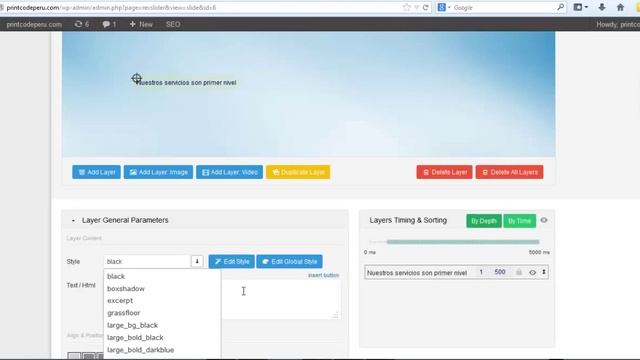The width and height of the screenshot is (640, 360).
Task: Toggle all layers visibility eye icon
Action: (x=544, y=220)
